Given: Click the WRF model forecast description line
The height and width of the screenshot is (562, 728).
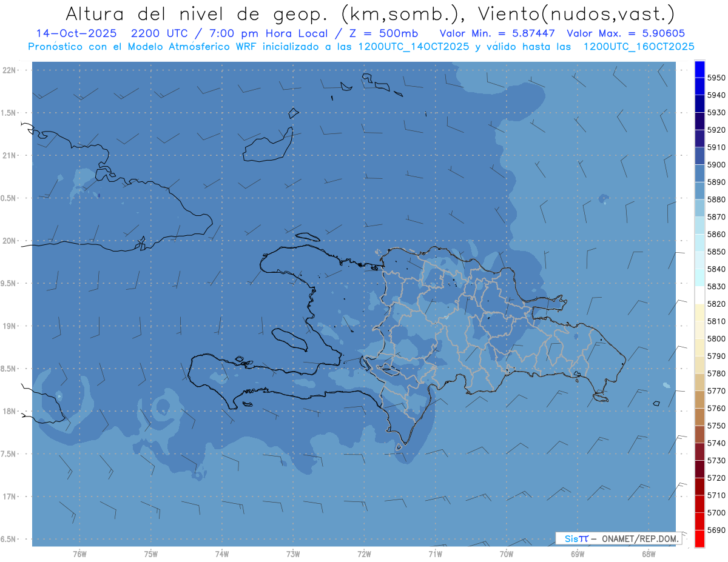Looking at the screenshot, I should 361,46.
